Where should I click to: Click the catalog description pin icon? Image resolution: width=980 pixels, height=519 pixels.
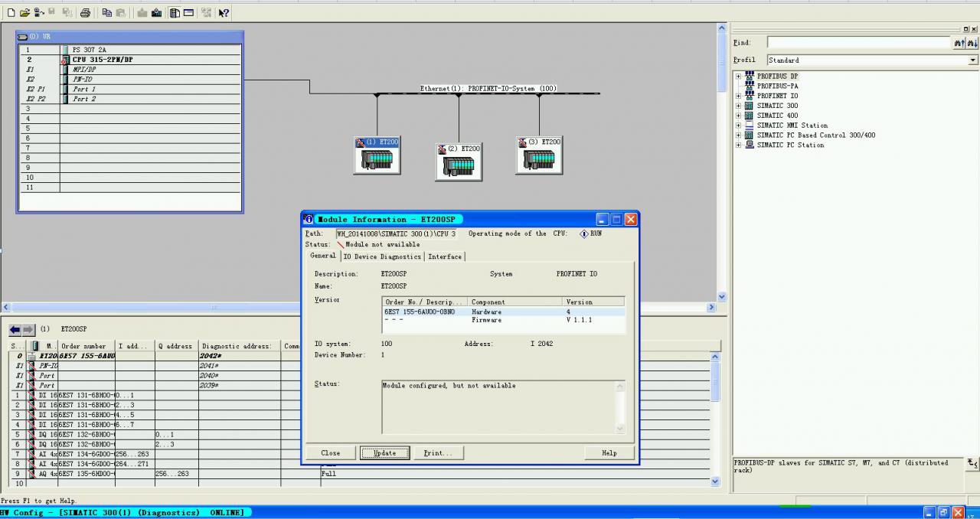972,464
